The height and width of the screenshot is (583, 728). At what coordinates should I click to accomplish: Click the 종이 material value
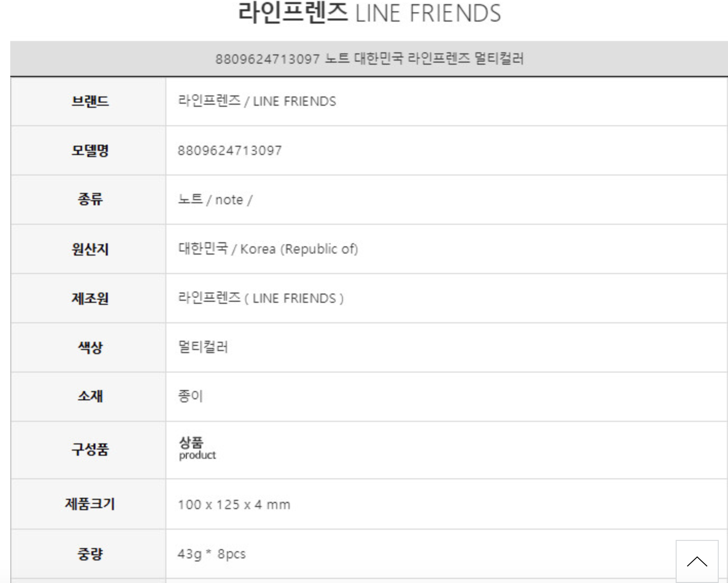[190, 396]
